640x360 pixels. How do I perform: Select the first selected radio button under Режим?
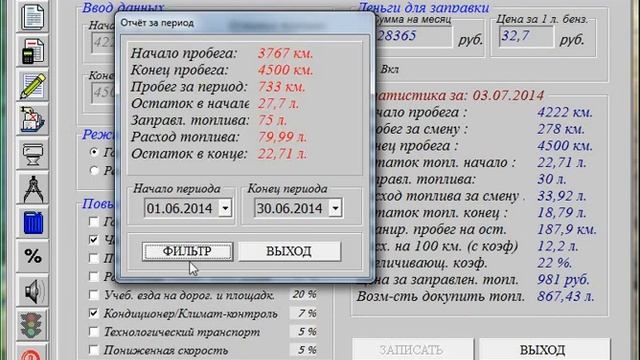coord(94,152)
